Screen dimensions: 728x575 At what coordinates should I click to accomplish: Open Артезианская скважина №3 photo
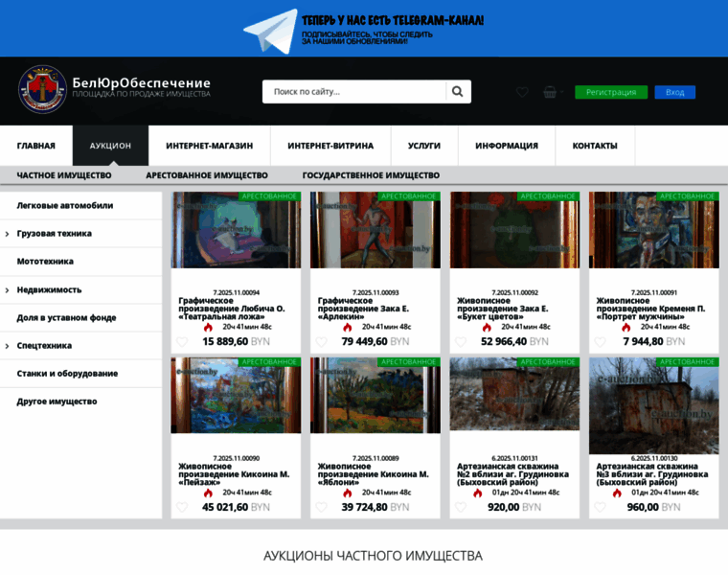[x=653, y=405]
